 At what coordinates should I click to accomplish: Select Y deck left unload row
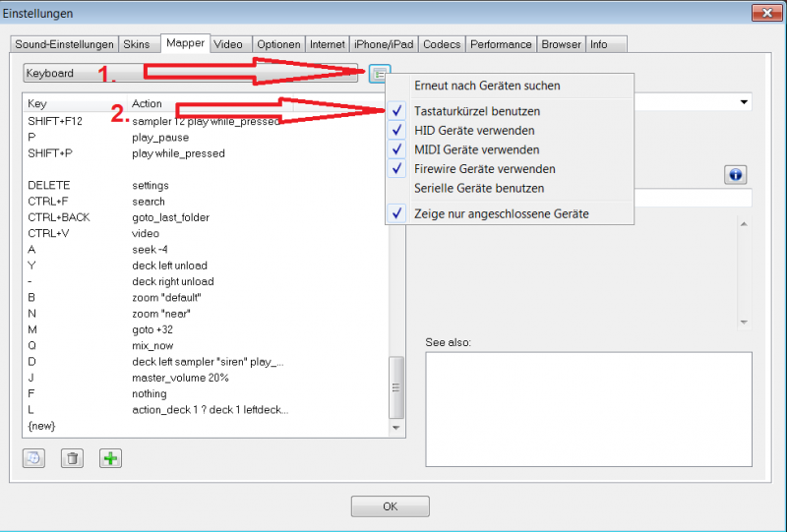(x=206, y=266)
